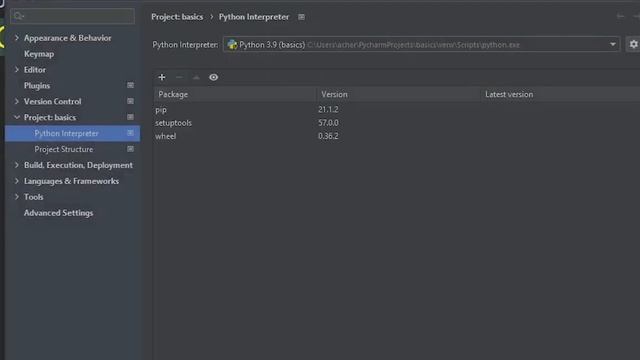
Task: Open Version Control settings
Action: (x=52, y=101)
